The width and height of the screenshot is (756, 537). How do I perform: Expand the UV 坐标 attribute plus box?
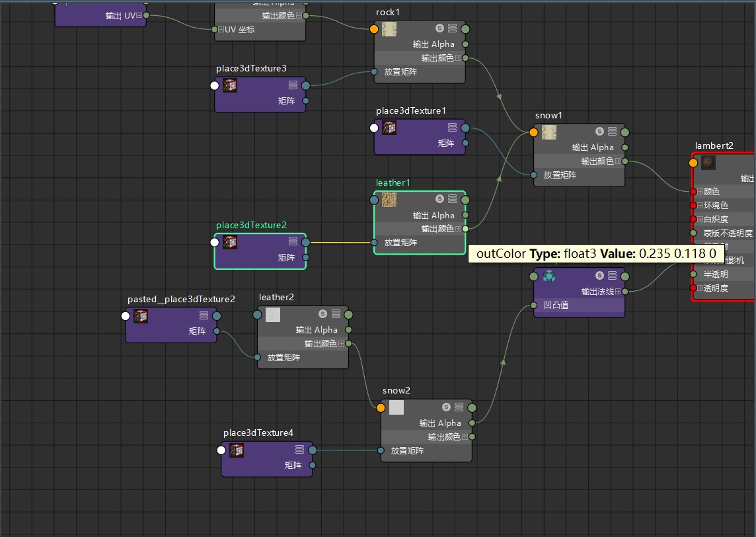click(x=221, y=30)
